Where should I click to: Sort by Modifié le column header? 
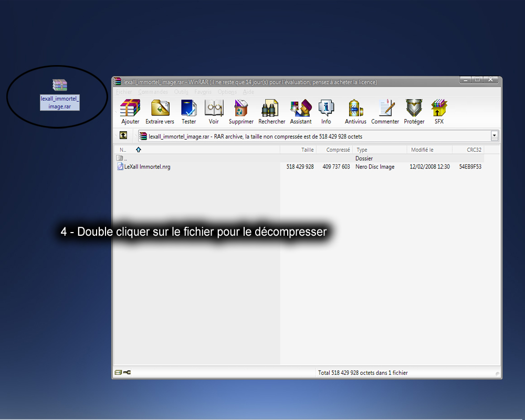tap(429, 150)
